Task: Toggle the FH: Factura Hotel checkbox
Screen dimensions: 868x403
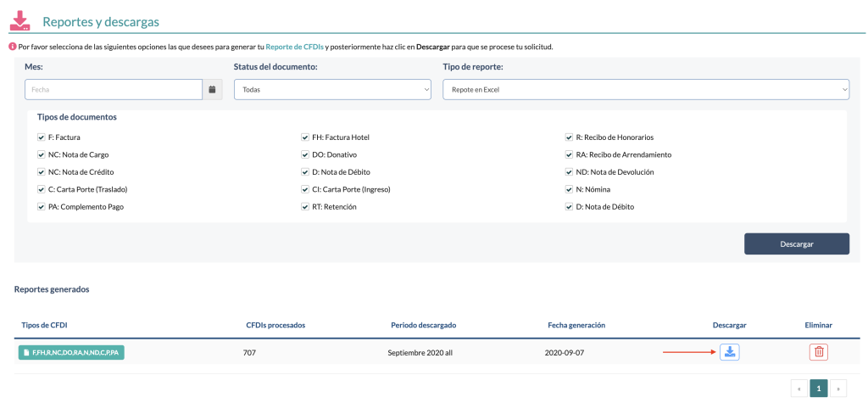Action: (x=305, y=137)
